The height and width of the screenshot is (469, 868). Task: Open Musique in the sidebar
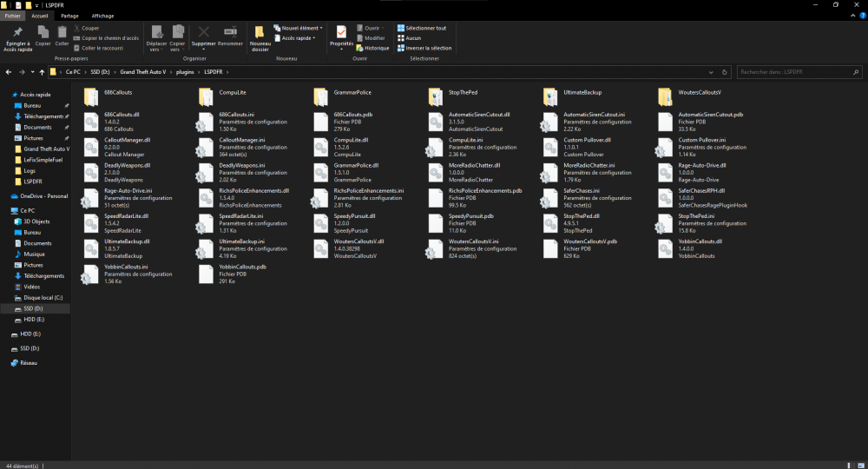(x=34, y=254)
